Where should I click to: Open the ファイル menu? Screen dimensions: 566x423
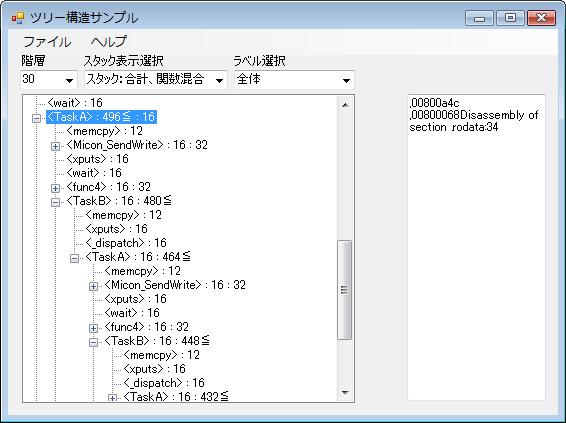tap(47, 42)
